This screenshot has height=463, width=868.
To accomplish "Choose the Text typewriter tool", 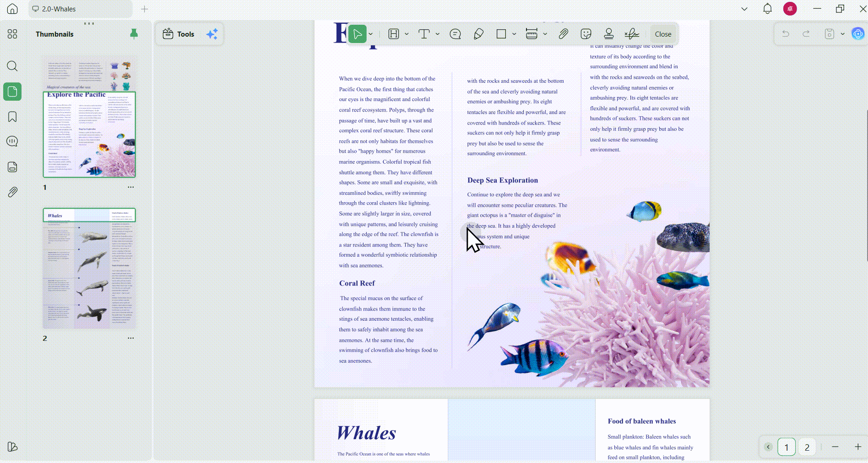I will click(x=424, y=34).
